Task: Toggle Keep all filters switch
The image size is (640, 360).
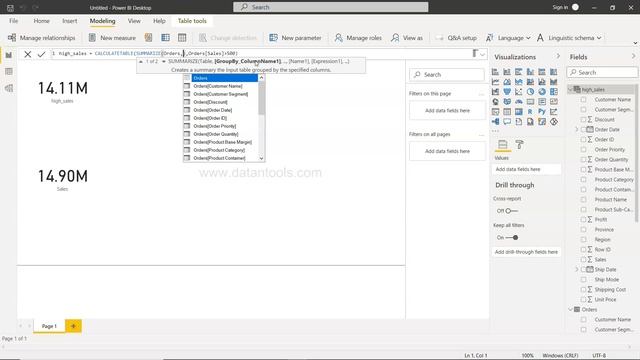Action: pos(512,238)
